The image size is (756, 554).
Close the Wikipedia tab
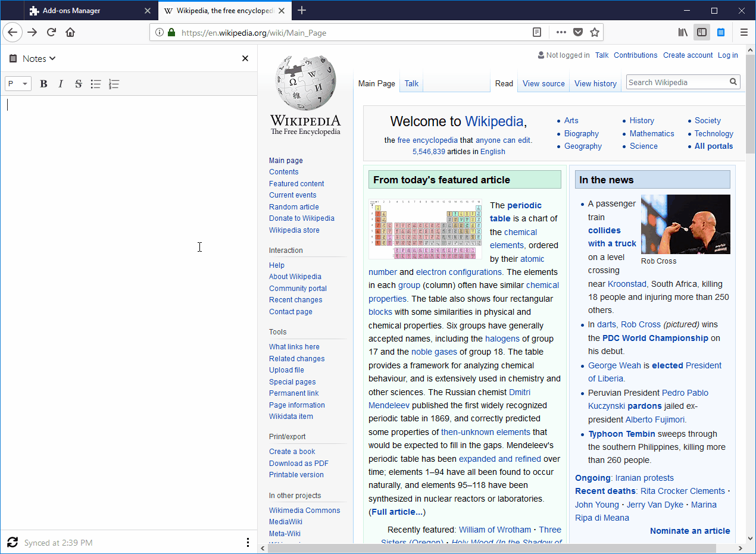(x=282, y=11)
